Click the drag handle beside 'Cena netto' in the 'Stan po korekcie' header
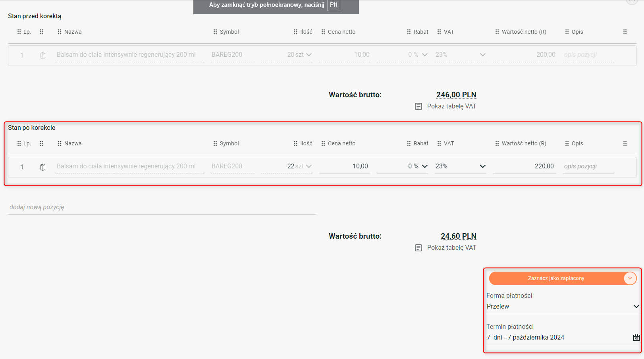 [x=323, y=143]
